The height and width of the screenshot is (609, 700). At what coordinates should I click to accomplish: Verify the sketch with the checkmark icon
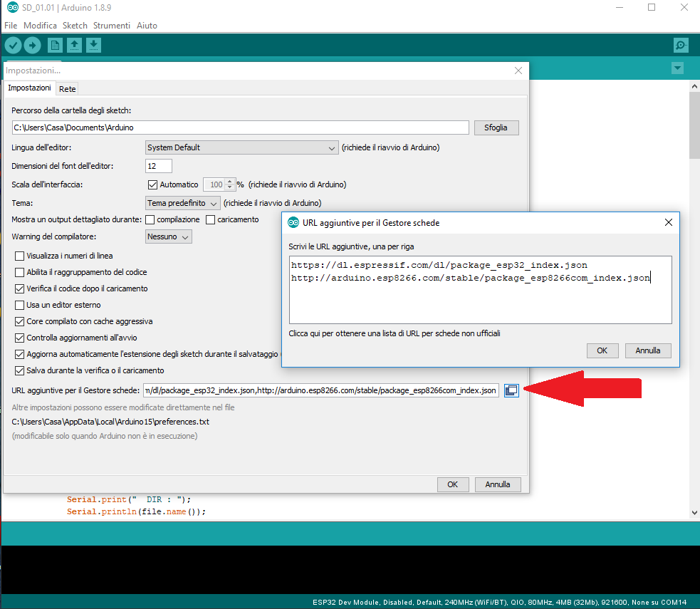coord(12,45)
